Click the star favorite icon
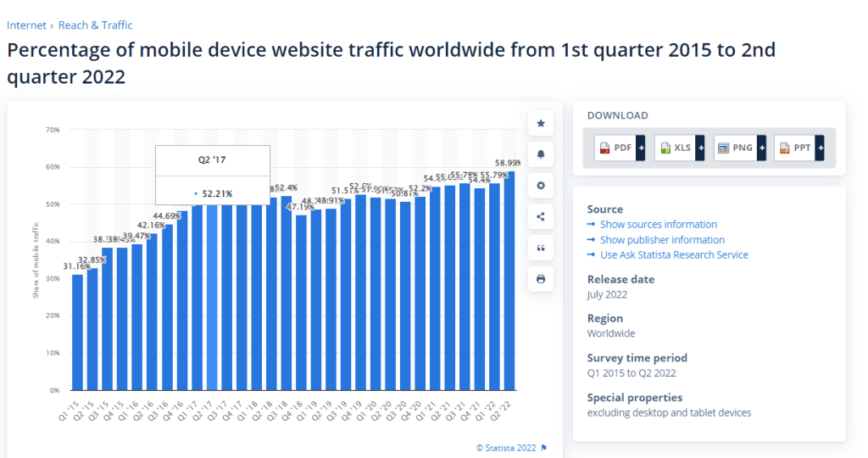Viewport: 868px width, 458px height. click(x=541, y=124)
